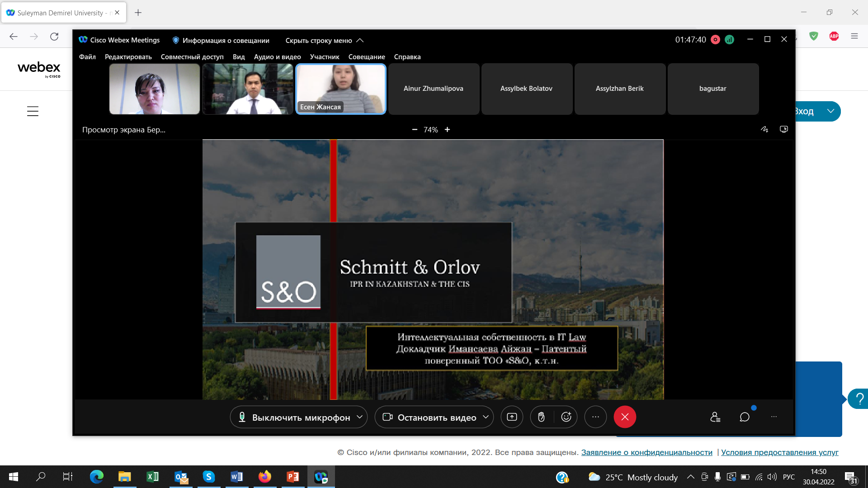Open PowerPoint from the taskbar
Viewport: 868px width, 488px height.
[x=292, y=477]
